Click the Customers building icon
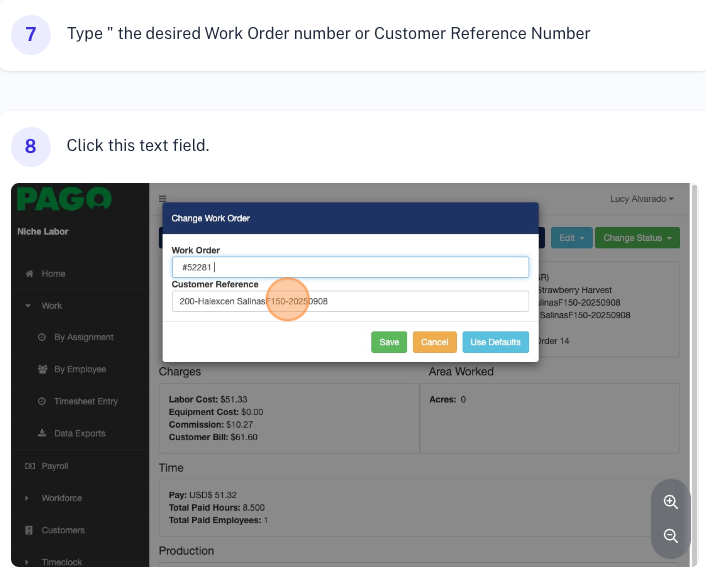This screenshot has height=578, width=705. tap(30, 530)
